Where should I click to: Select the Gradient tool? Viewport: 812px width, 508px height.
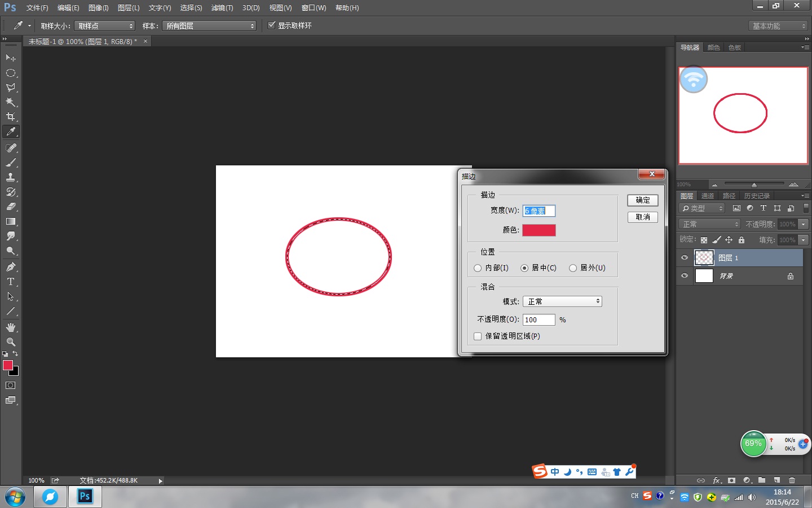[x=11, y=221]
